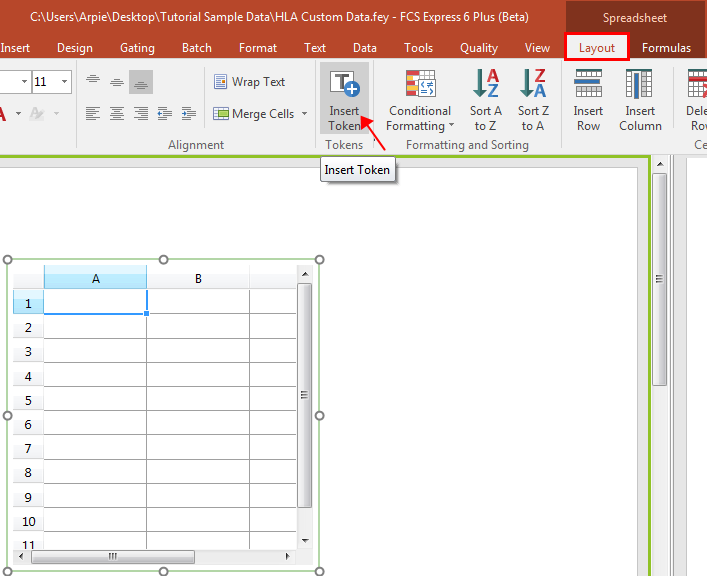This screenshot has height=576, width=707.
Task: Toggle bottom vertical alignment
Action: [x=141, y=82]
